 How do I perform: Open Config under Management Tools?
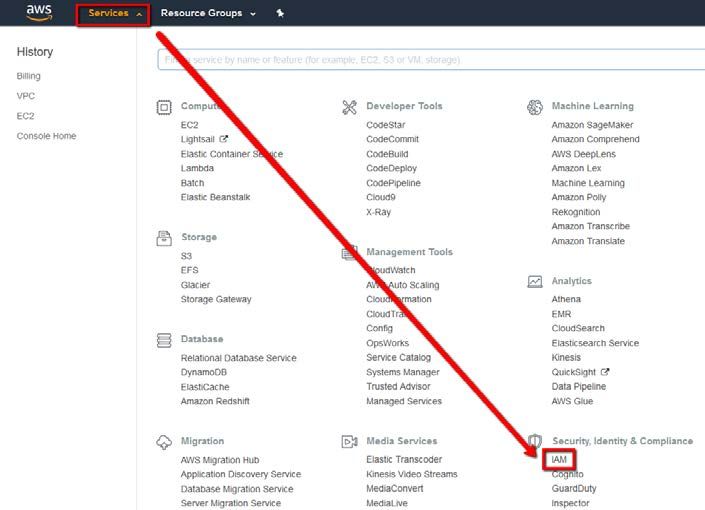(379, 328)
